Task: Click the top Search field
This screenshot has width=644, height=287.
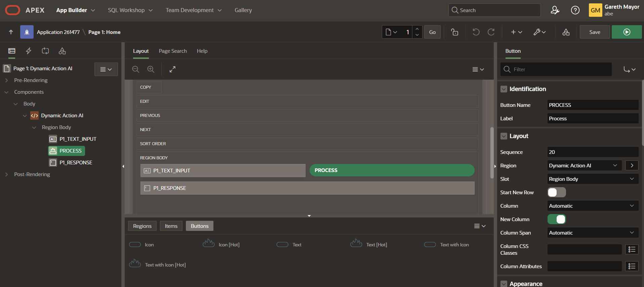Action: [494, 10]
